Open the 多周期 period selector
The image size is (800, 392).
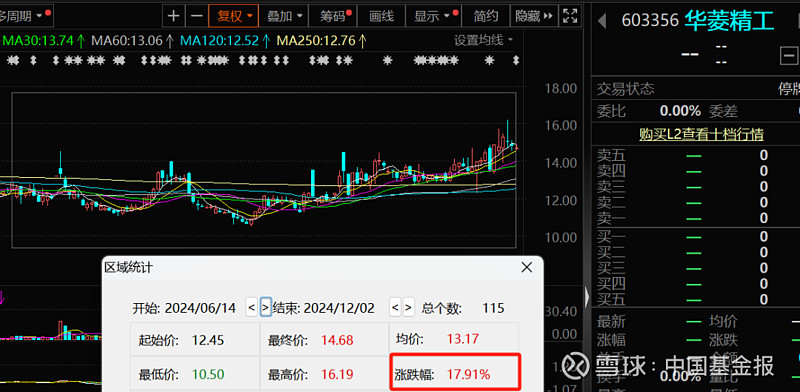pyautogui.click(x=24, y=16)
